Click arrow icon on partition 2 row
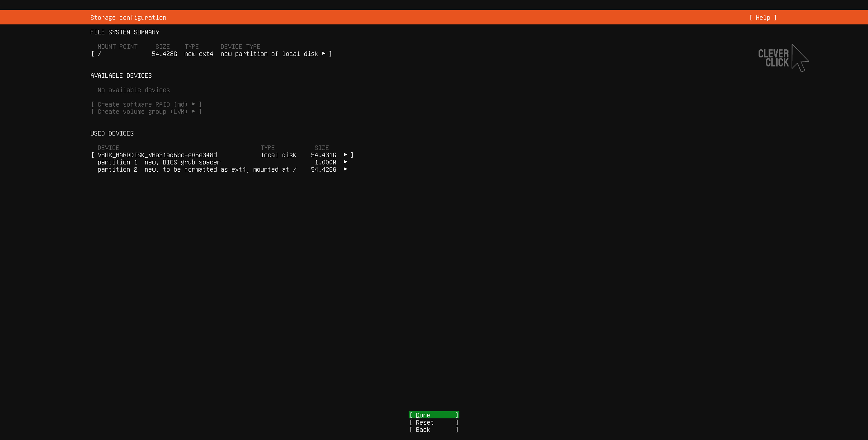The height and width of the screenshot is (440, 868). (x=345, y=169)
